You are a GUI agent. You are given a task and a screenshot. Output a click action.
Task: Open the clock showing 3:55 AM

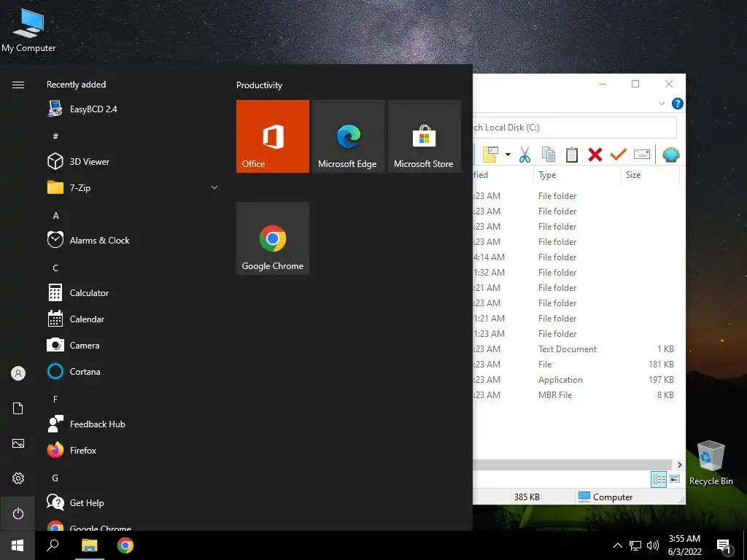click(684, 545)
